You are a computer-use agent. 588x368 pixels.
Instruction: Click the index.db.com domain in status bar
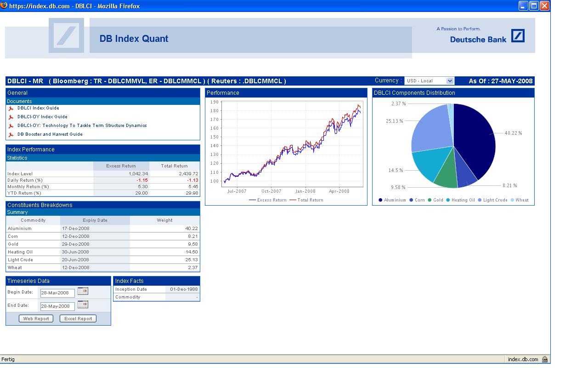point(523,359)
